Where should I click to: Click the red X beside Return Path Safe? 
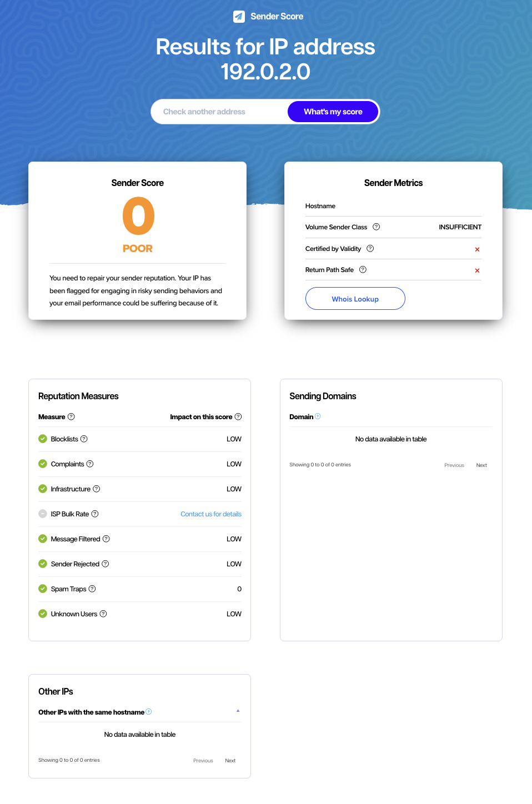click(x=477, y=270)
